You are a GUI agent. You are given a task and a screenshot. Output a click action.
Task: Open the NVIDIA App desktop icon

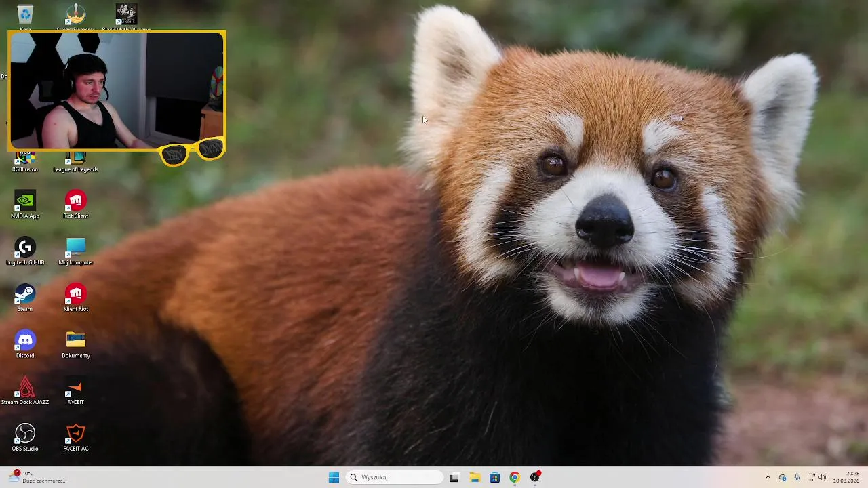[x=25, y=205]
